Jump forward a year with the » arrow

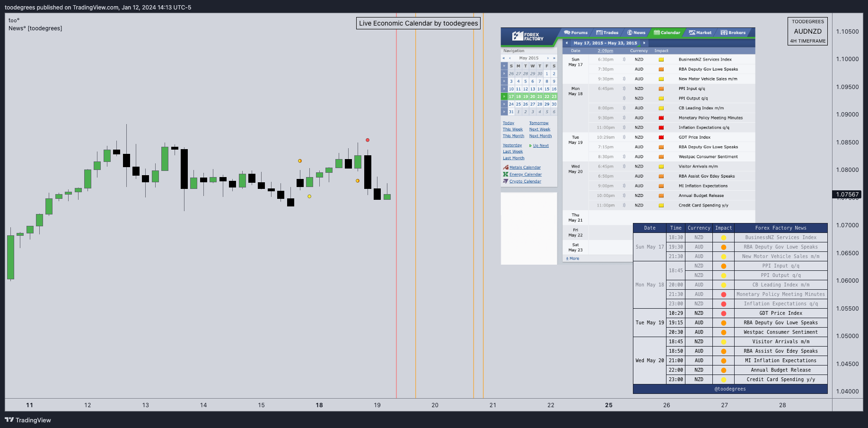(x=554, y=58)
